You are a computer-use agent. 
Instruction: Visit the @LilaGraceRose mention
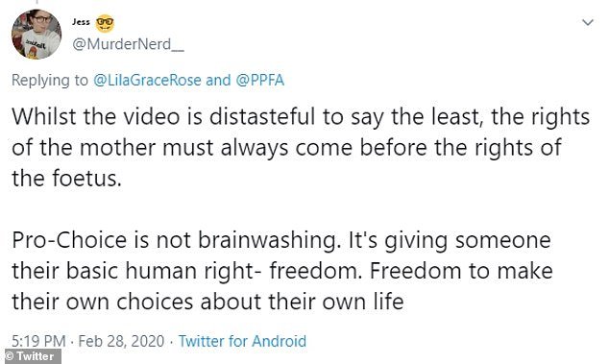[x=147, y=80]
